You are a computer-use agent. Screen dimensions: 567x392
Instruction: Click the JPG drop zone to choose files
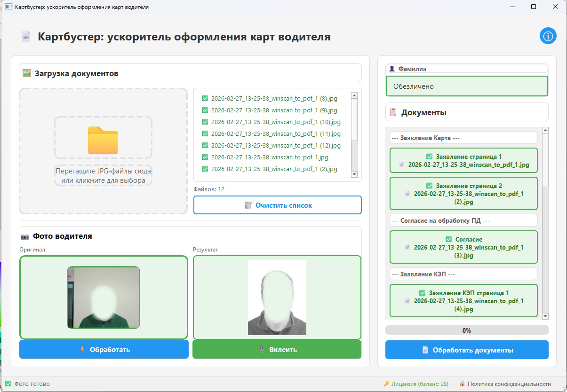click(103, 151)
